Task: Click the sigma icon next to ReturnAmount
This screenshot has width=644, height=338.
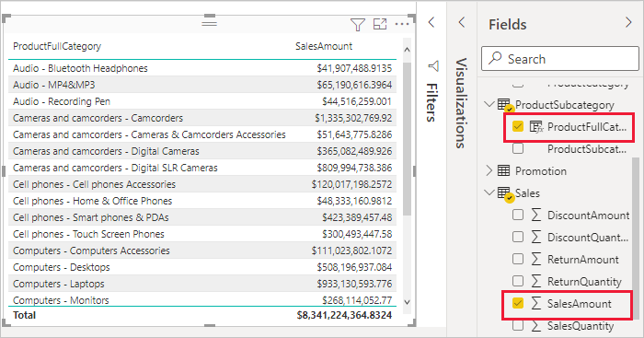Action: (536, 260)
